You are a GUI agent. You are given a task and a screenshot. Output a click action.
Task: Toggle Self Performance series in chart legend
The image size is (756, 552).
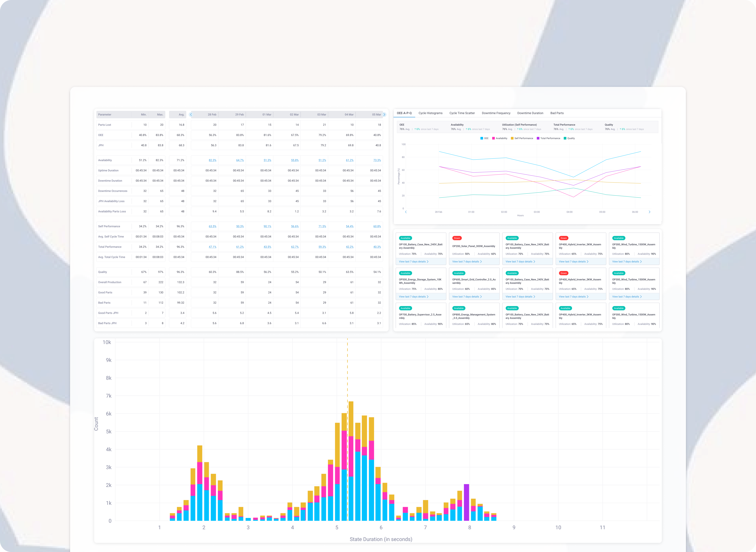[x=522, y=138]
